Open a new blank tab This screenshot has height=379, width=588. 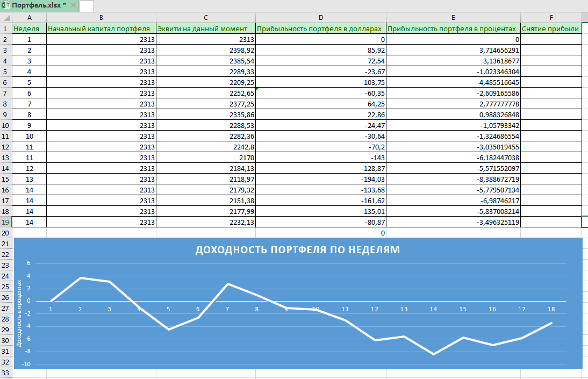pos(87,6)
